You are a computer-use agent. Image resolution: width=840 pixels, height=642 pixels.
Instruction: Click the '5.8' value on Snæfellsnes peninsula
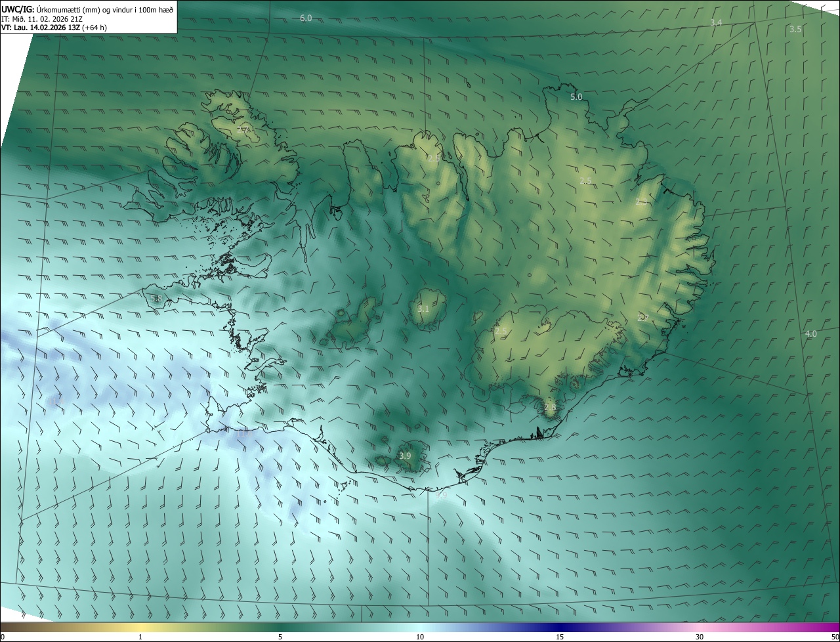[x=156, y=299]
